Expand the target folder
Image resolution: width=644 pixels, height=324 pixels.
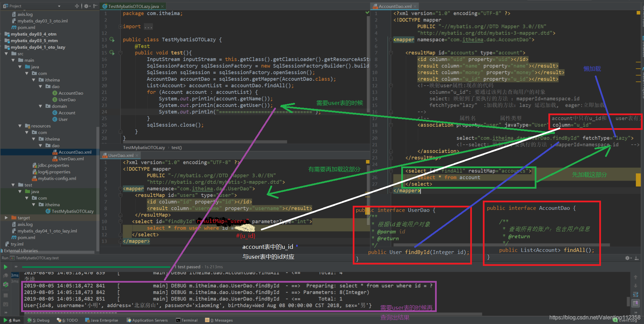[6, 218]
